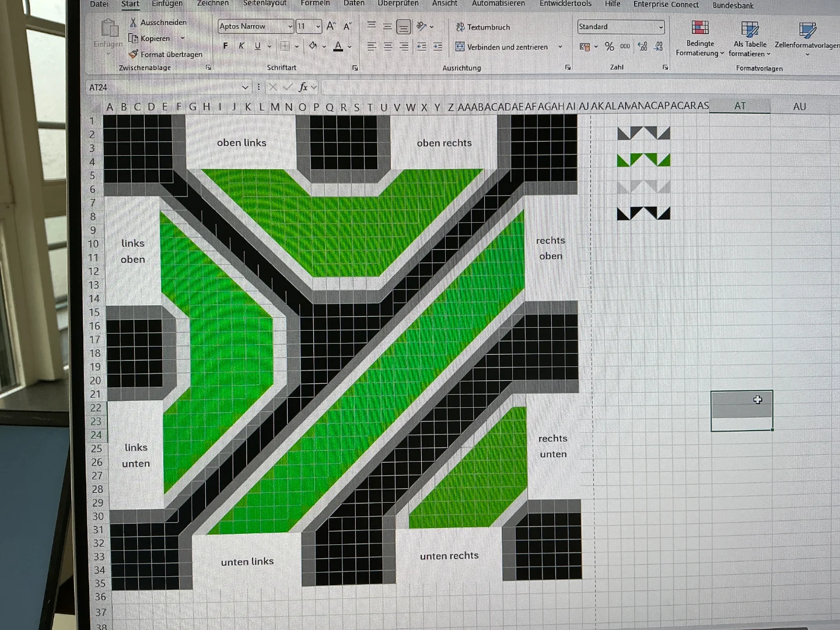The width and height of the screenshot is (840, 630).
Task: Click the Ausschneiden scissors icon
Action: pos(134,22)
